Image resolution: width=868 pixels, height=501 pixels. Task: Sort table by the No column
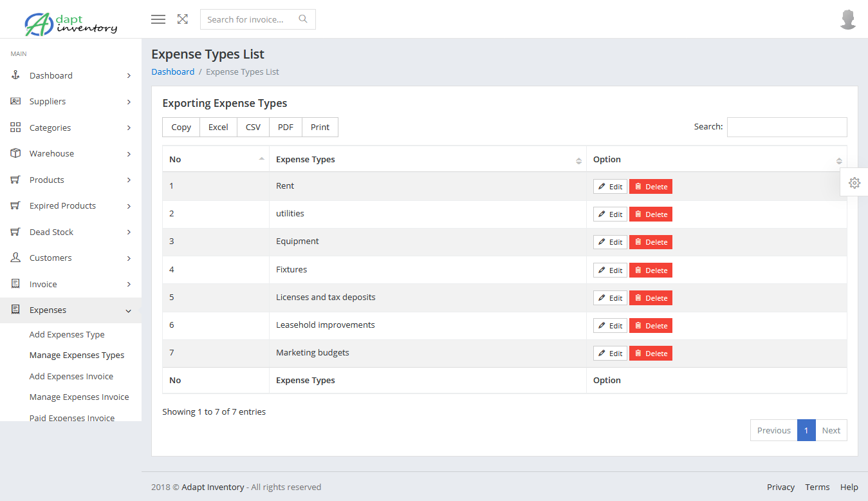pos(216,159)
